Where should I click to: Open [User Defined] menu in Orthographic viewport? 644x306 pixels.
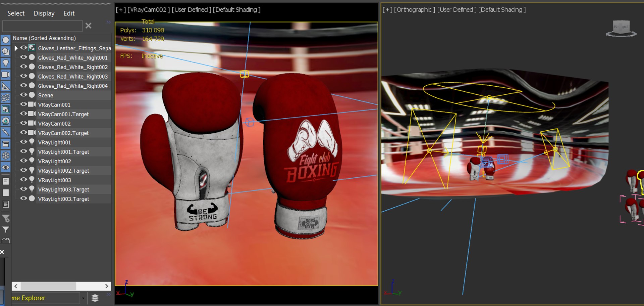tap(457, 10)
